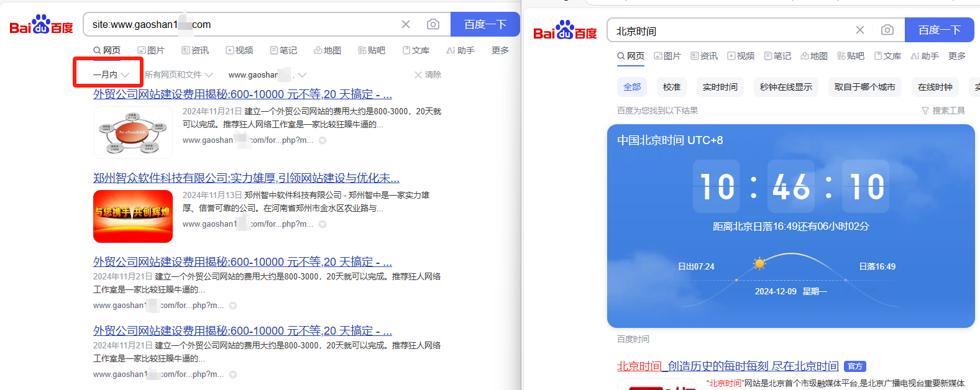The image size is (980, 390).
Task: Expand the 所有网页和文件 file type dropdown
Action: (x=179, y=75)
